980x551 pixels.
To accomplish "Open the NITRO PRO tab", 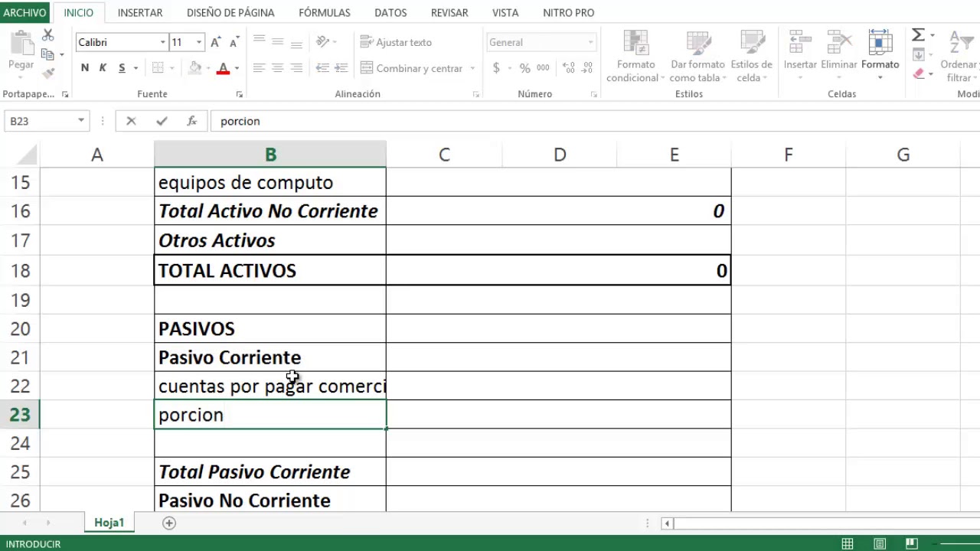I will (x=568, y=12).
